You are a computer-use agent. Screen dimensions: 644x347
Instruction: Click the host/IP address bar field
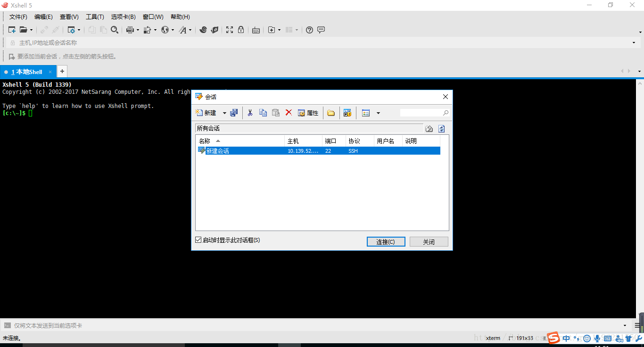pos(323,42)
